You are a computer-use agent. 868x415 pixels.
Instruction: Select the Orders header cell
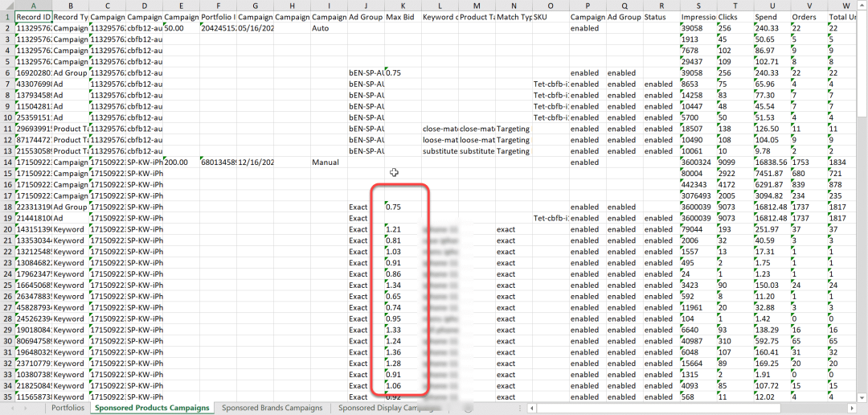(809, 17)
